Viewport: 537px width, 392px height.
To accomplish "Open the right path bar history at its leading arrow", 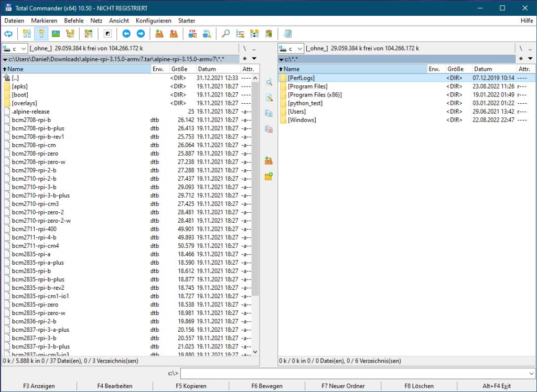I will (281, 59).
